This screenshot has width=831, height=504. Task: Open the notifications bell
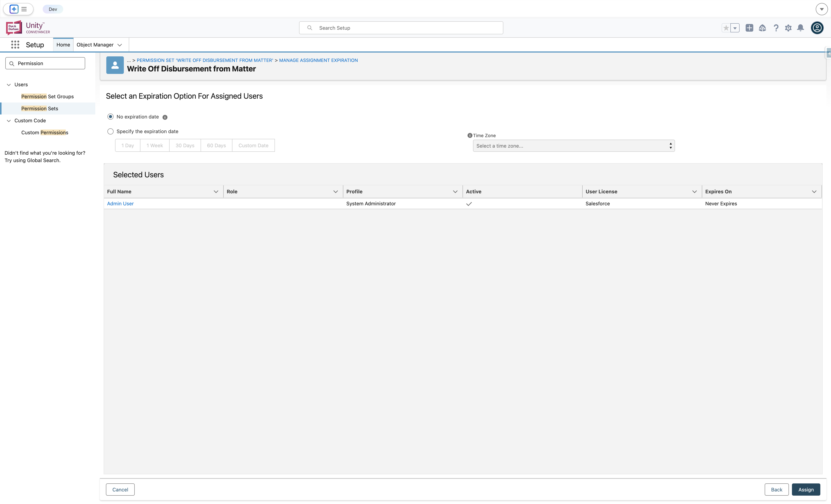pos(801,28)
